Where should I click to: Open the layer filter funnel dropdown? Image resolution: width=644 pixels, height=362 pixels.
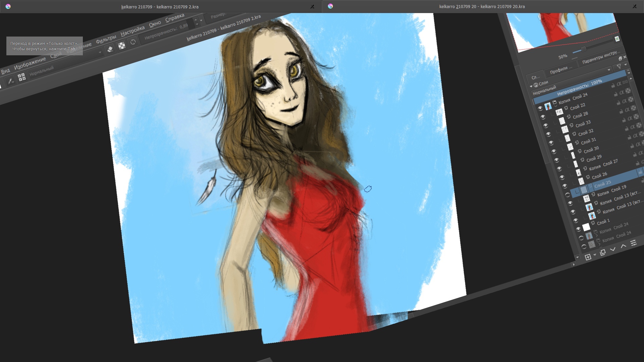point(619,67)
